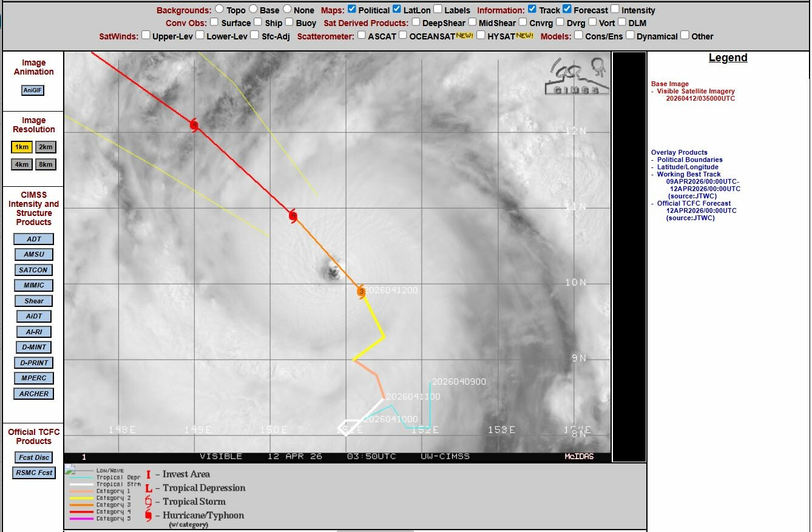This screenshot has height=532, width=812.
Task: Enable the Labels checkbox
Action: coord(438,10)
